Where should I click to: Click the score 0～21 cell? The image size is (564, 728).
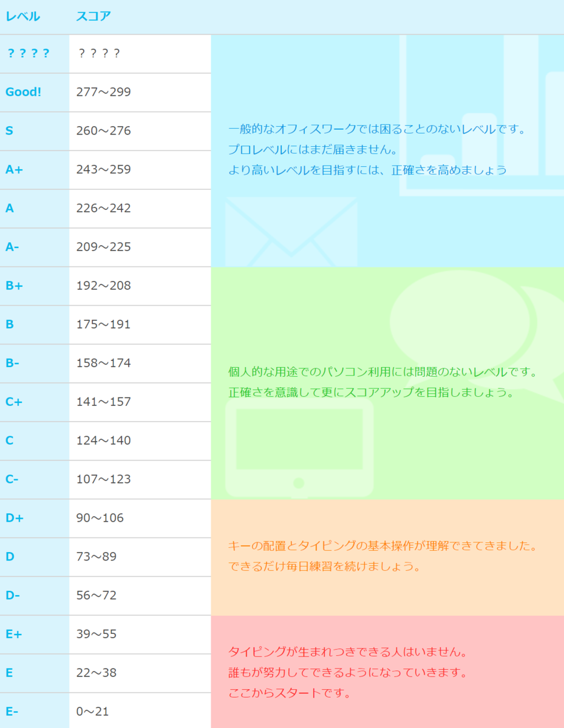(x=140, y=711)
